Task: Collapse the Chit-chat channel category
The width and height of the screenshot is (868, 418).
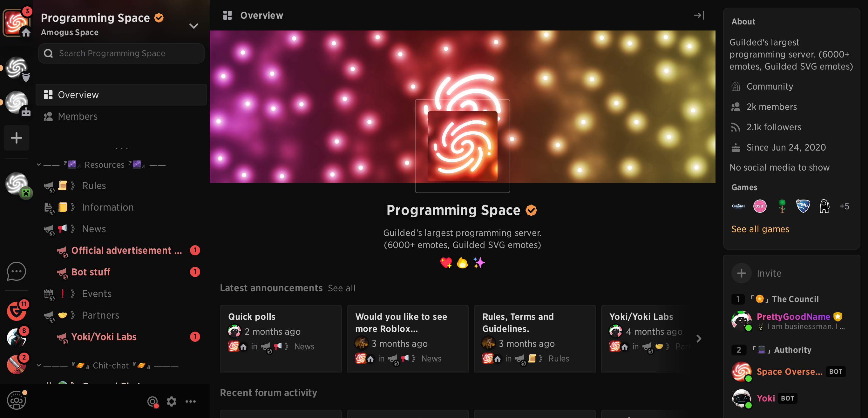Action: tap(39, 366)
